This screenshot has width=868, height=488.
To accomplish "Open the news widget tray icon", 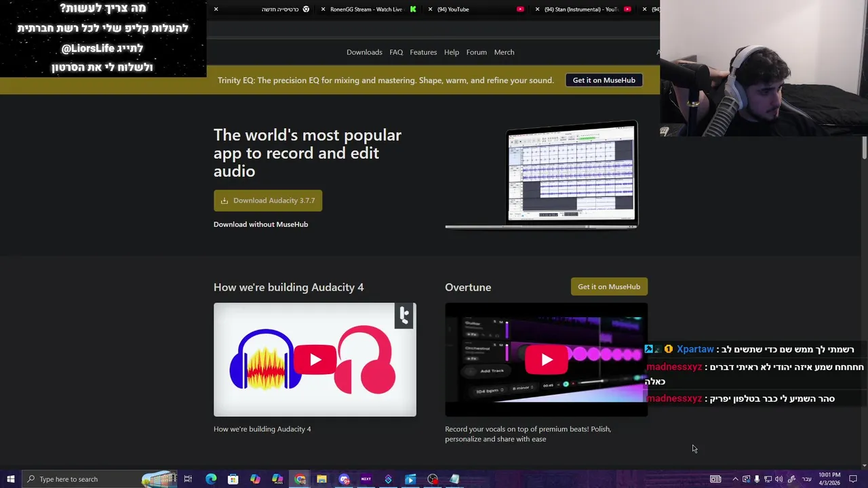I will point(715,479).
